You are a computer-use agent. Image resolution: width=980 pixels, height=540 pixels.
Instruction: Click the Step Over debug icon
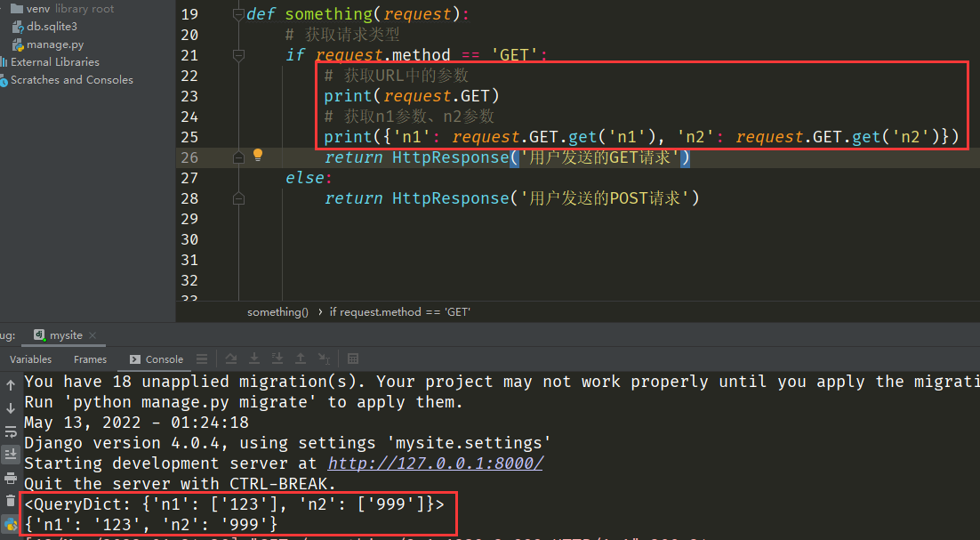point(231,359)
